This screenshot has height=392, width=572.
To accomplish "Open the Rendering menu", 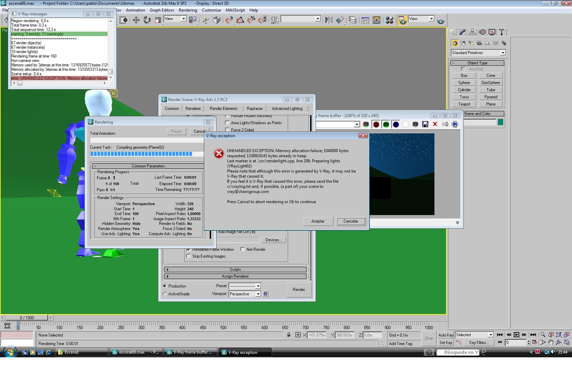I will (188, 10).
